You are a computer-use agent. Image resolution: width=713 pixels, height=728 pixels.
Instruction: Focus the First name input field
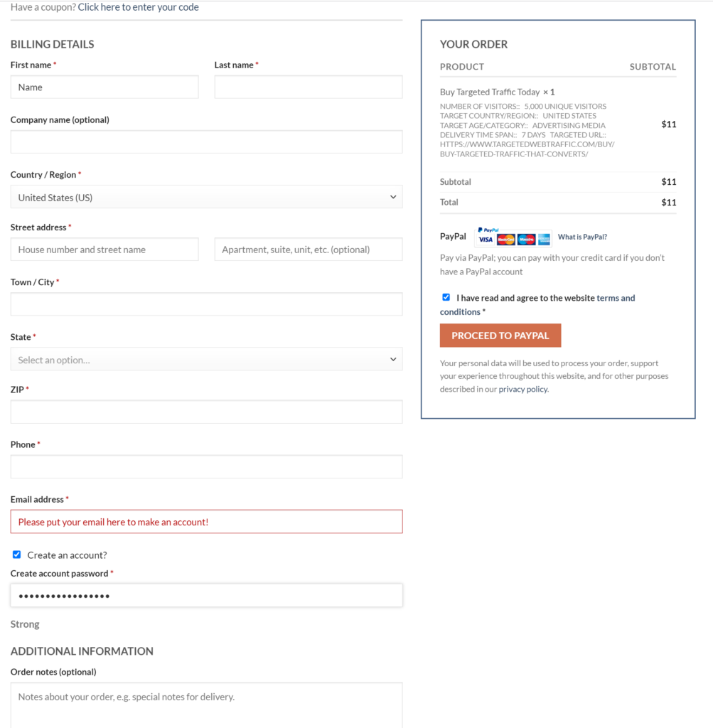[104, 87]
